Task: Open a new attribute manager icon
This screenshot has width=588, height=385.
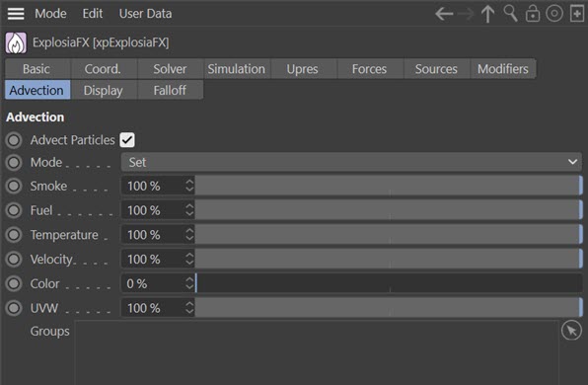Action: 577,14
